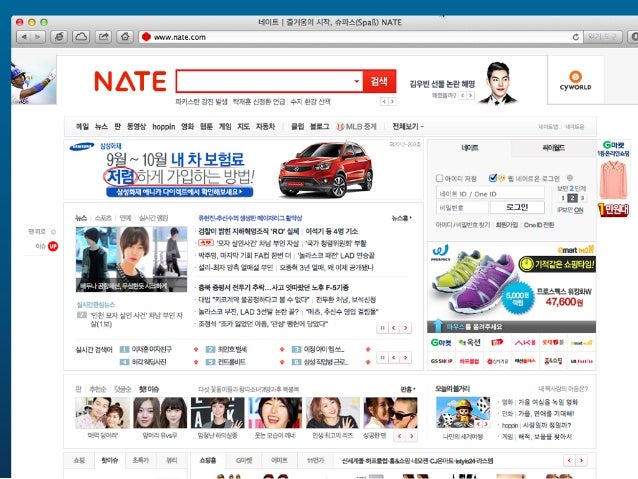Viewport: 638px width, 479px height.
Task: Open the Cyworld logo link
Action: 575,80
